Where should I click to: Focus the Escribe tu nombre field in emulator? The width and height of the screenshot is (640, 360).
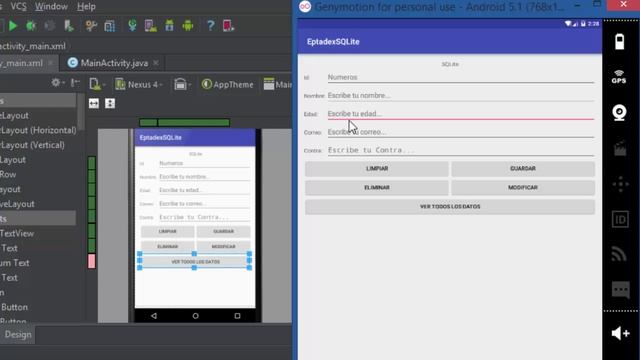(x=460, y=96)
